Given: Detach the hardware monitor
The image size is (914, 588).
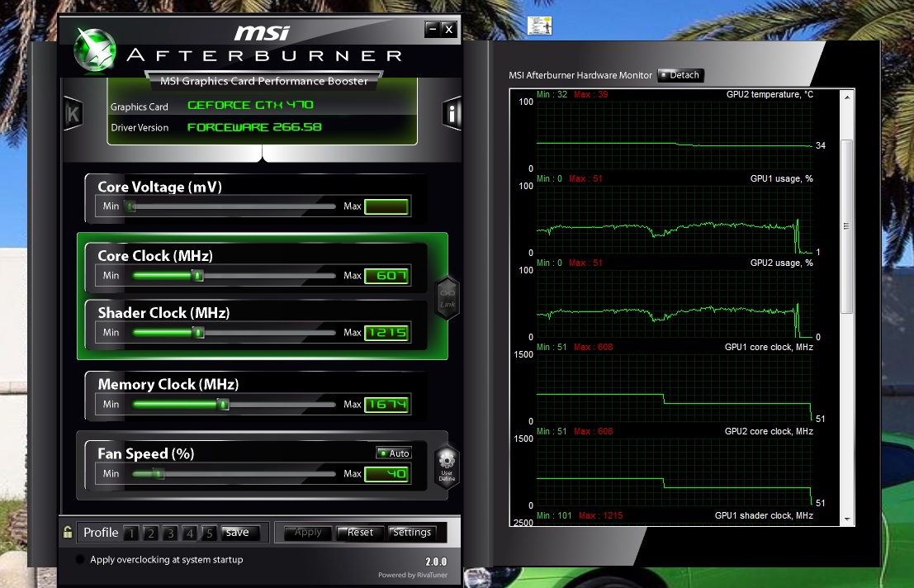Looking at the screenshot, I should (x=681, y=75).
